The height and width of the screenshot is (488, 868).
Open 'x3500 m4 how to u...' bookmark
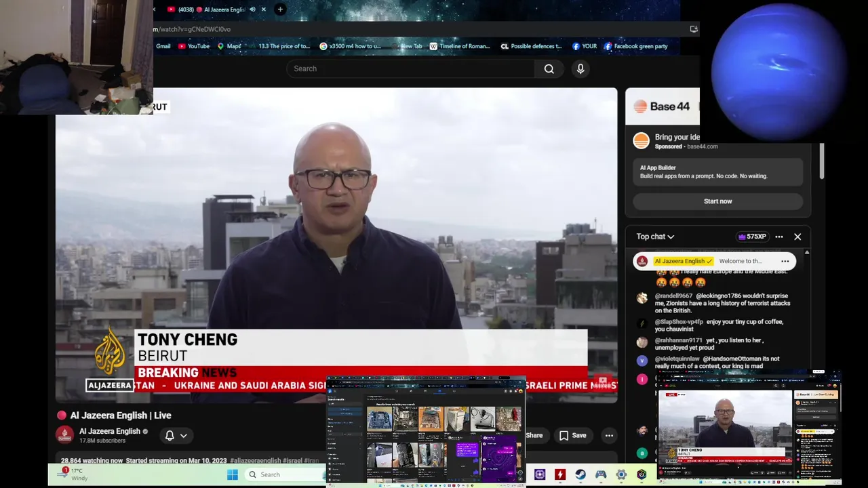coord(351,46)
